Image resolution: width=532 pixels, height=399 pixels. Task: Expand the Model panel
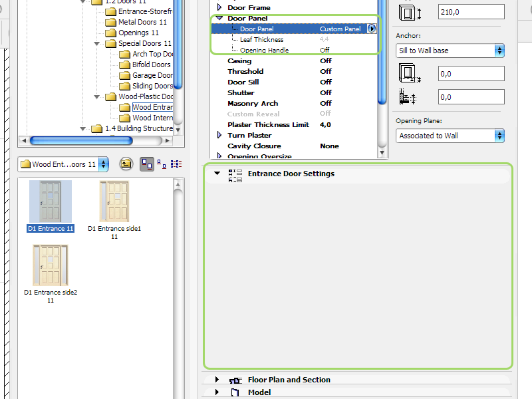coord(217,392)
